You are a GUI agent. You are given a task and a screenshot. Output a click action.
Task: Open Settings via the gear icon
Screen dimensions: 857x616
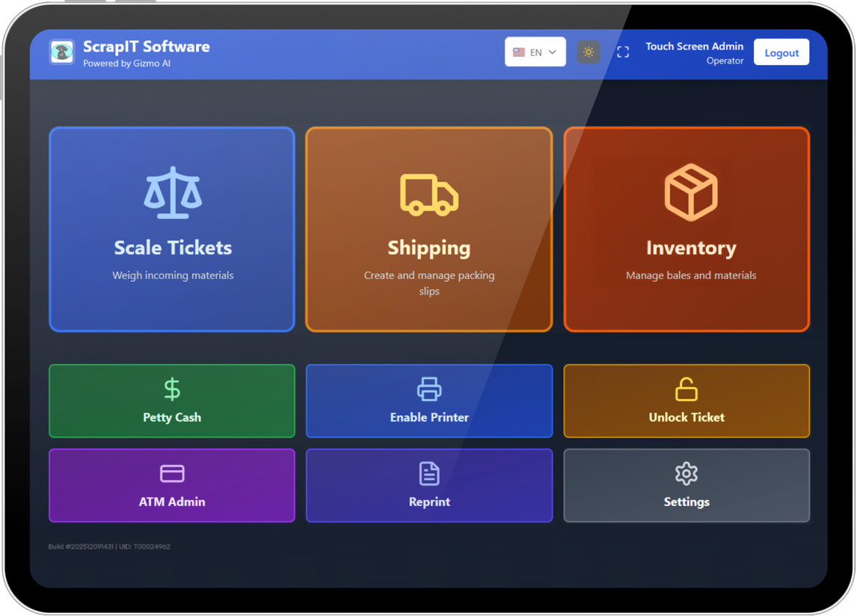(686, 472)
